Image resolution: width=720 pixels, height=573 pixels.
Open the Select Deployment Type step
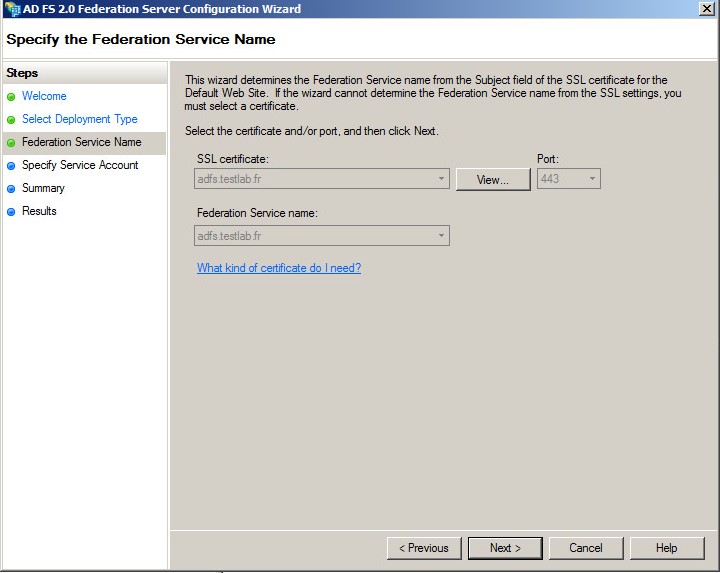[80, 119]
